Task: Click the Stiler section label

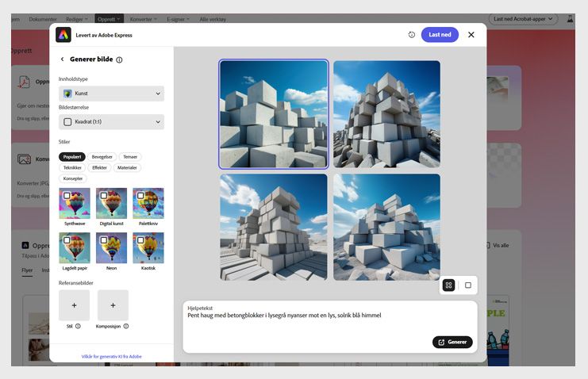Action: pos(64,142)
